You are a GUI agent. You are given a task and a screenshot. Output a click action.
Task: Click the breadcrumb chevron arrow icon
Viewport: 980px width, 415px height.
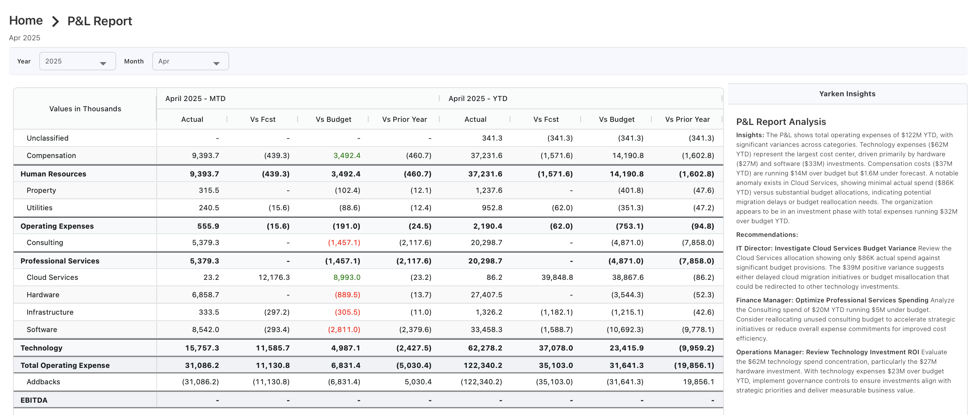point(55,21)
